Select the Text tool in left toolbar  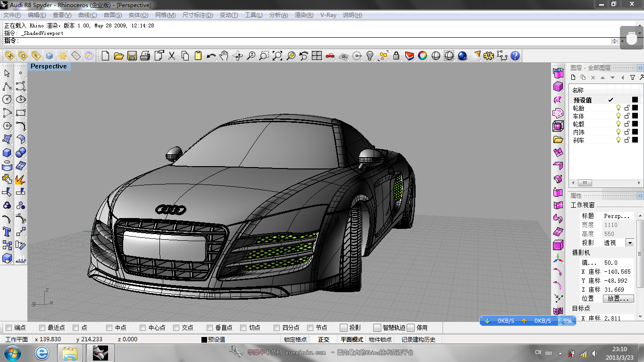(x=7, y=232)
